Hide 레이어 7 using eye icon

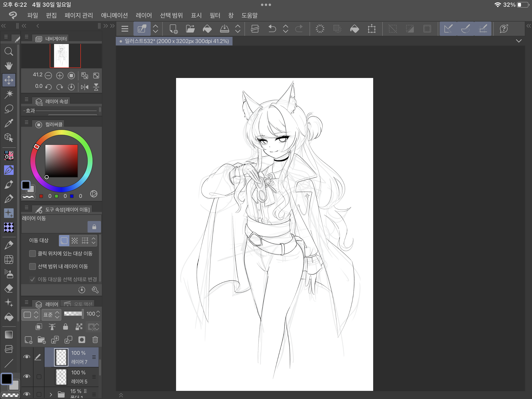coord(27,357)
